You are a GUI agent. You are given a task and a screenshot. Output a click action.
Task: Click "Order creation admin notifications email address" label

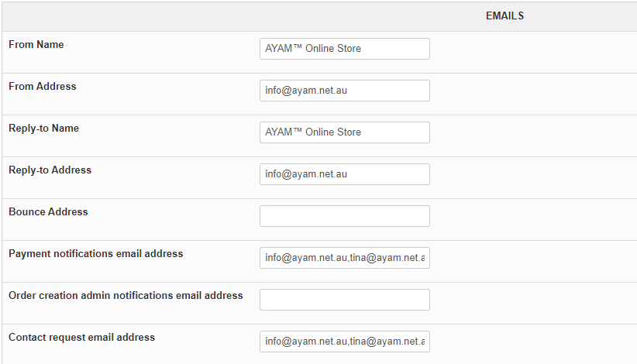click(x=126, y=296)
